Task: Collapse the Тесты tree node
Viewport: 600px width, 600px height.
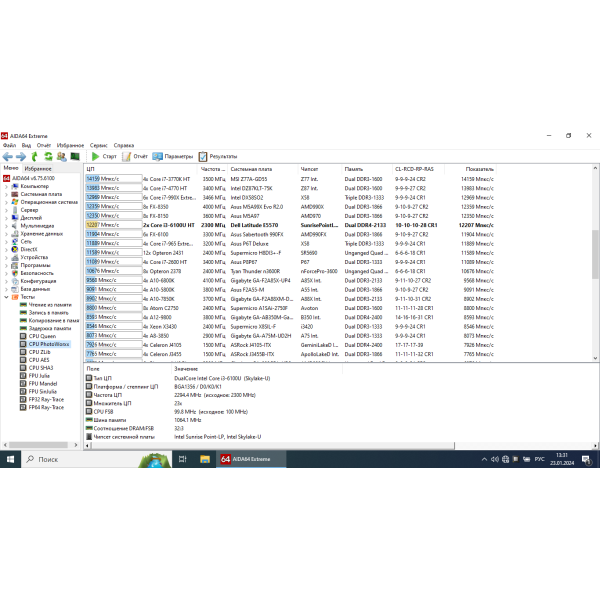Action: (x=6, y=297)
